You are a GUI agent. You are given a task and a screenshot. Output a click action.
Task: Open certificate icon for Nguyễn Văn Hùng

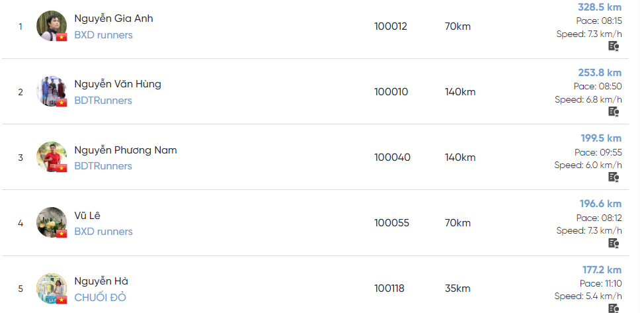pyautogui.click(x=614, y=111)
